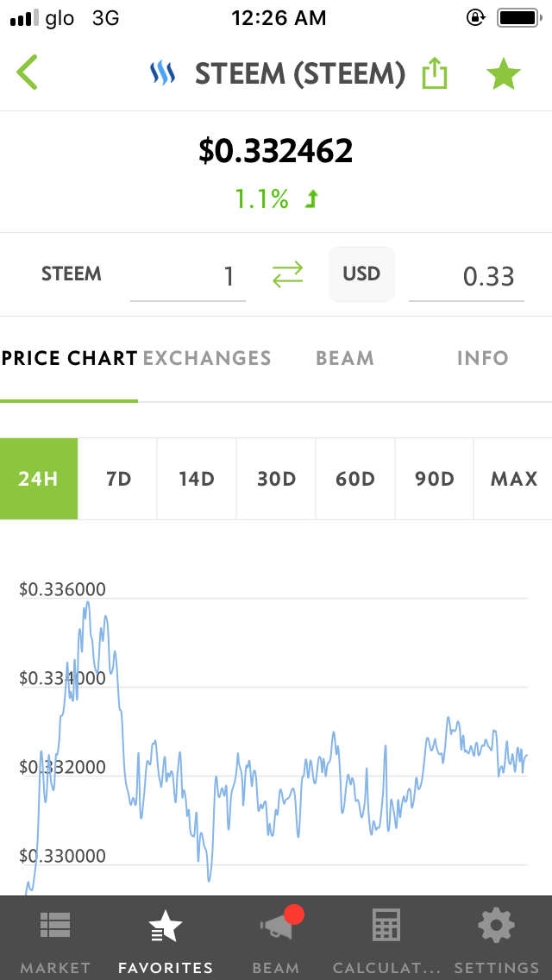Tap the share icon
Viewport: 552px width, 980px height.
435,74
